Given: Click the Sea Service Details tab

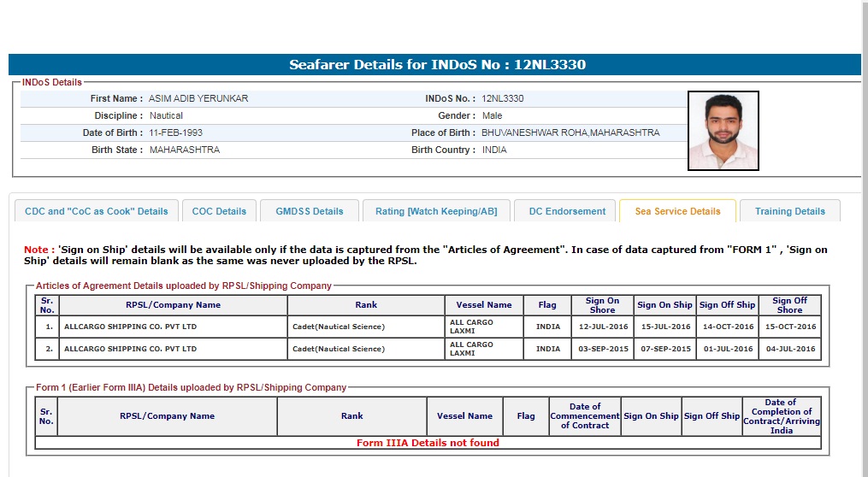Looking at the screenshot, I should coord(677,211).
